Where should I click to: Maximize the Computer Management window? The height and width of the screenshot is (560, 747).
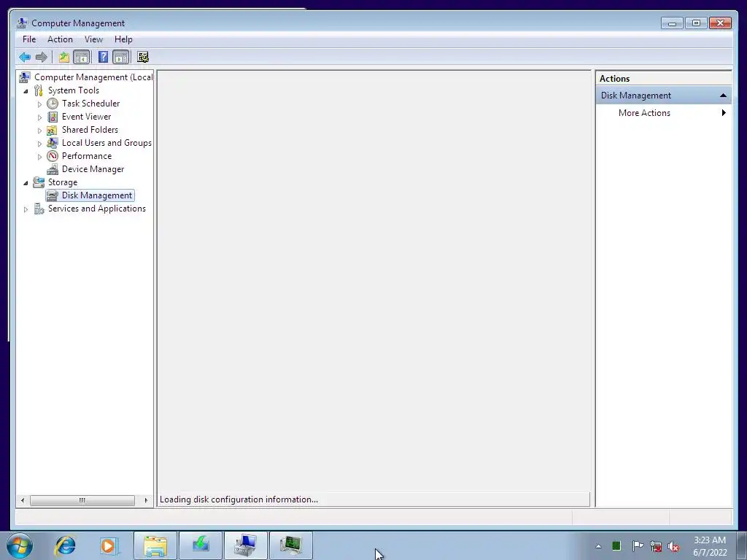(x=696, y=23)
